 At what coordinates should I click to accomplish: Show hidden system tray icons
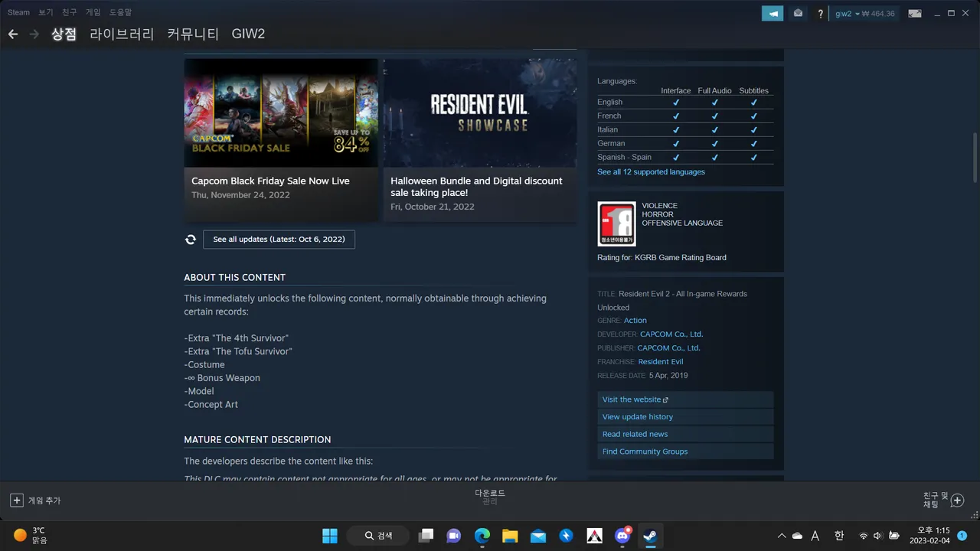coord(781,536)
